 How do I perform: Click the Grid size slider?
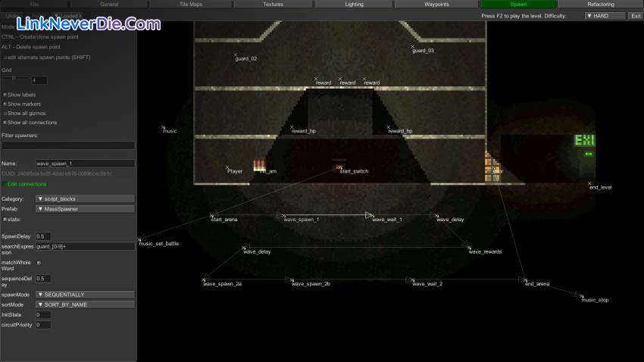pyautogui.click(x=17, y=78)
